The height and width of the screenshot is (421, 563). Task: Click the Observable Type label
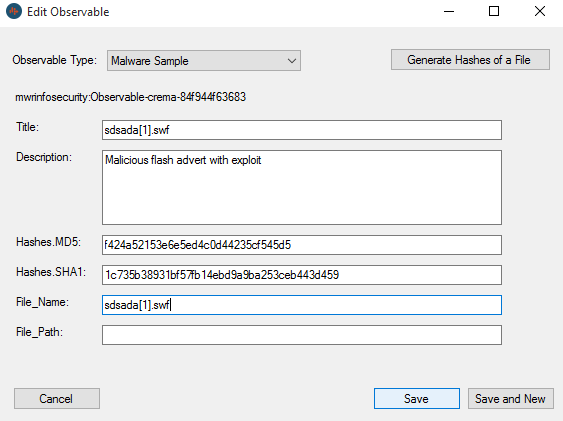(x=55, y=60)
